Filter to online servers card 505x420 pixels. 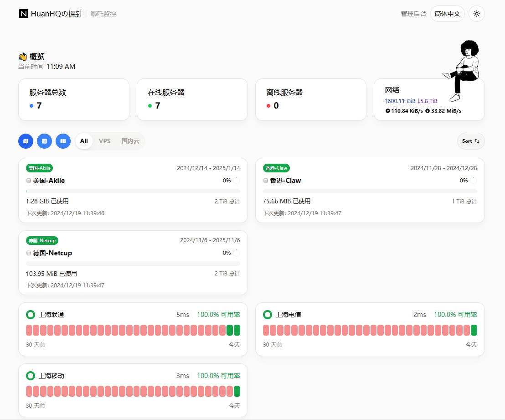192,99
